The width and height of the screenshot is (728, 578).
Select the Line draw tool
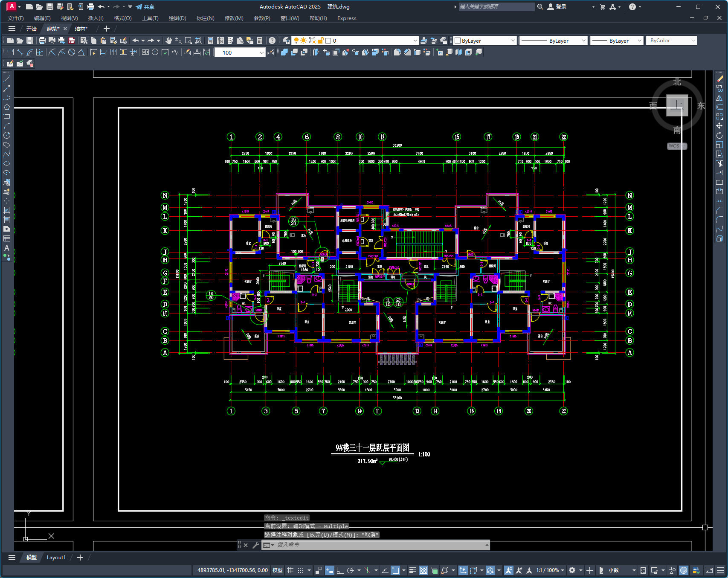tap(7, 79)
